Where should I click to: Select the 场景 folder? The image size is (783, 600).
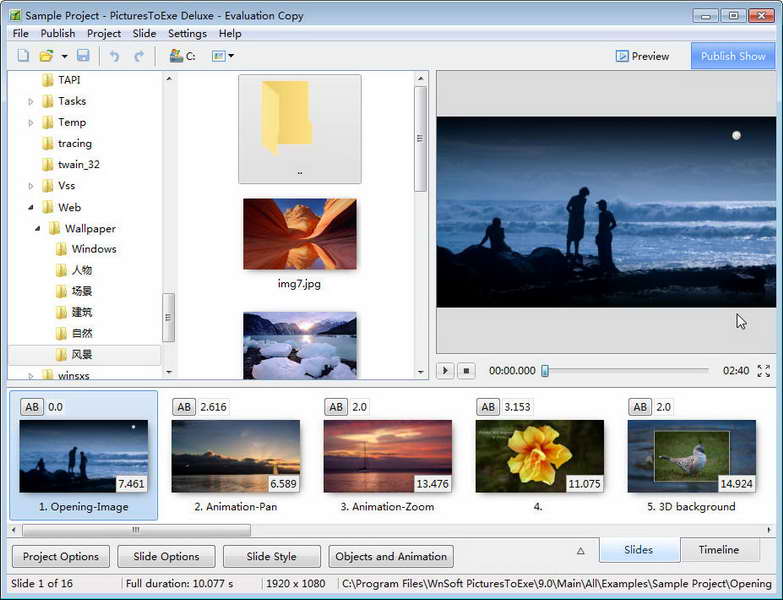coord(74,291)
